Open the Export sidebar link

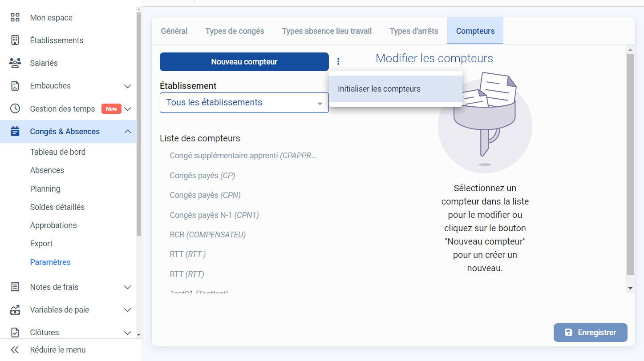coord(41,243)
